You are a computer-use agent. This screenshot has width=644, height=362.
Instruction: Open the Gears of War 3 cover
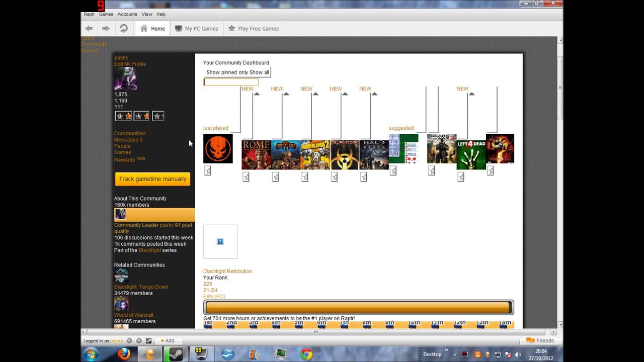click(x=442, y=148)
